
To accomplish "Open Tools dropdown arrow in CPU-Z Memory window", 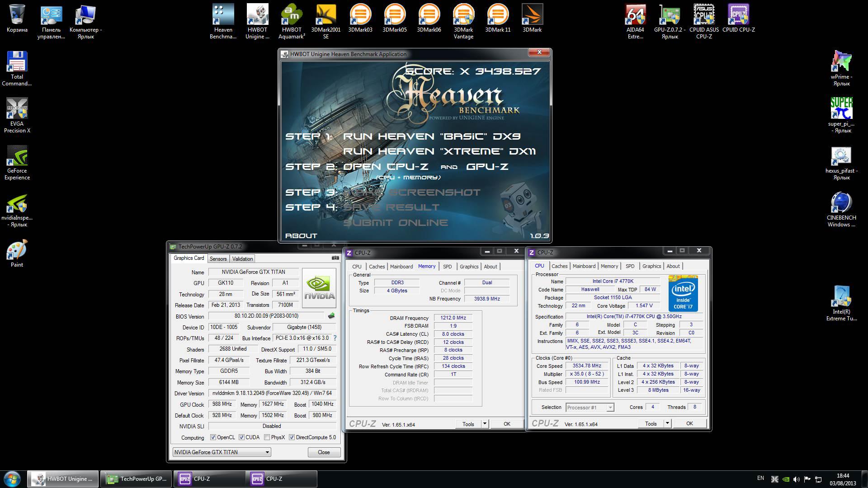I will pos(485,424).
